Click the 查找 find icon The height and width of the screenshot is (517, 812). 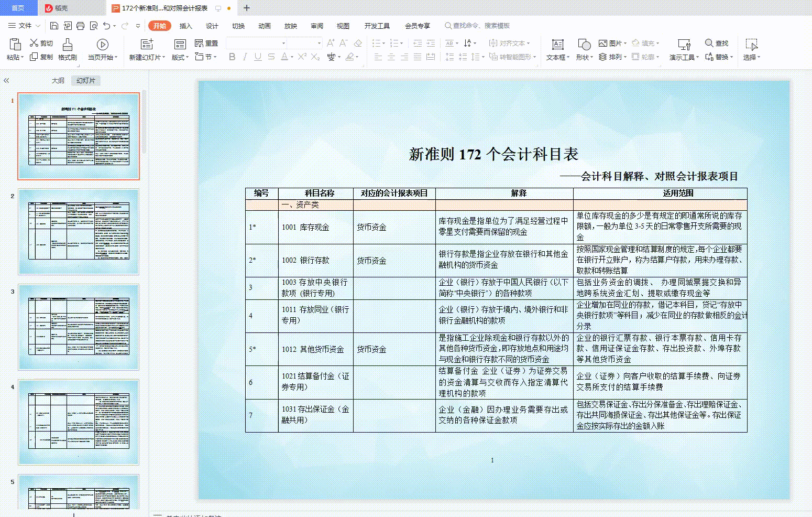tap(717, 43)
